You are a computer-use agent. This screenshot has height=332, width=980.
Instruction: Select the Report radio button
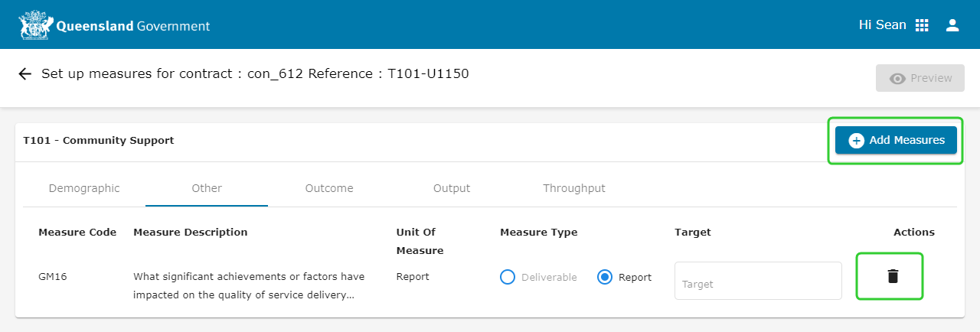[605, 277]
